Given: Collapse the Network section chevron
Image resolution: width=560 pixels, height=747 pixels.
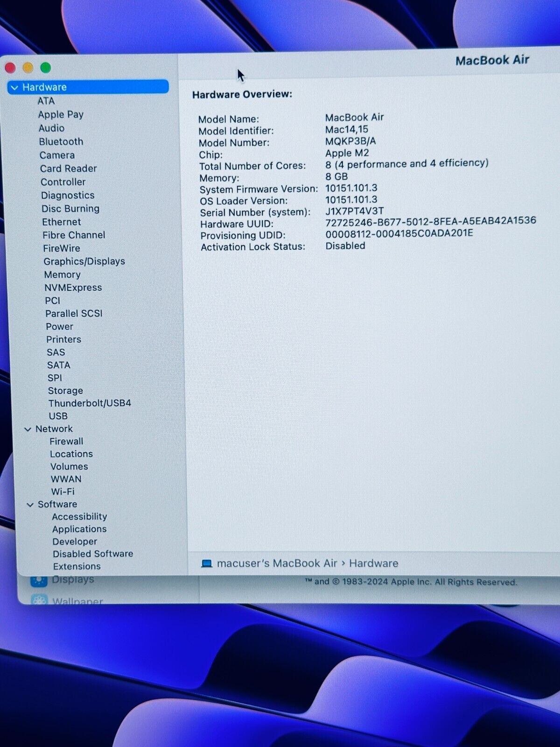Looking at the screenshot, I should pyautogui.click(x=28, y=429).
